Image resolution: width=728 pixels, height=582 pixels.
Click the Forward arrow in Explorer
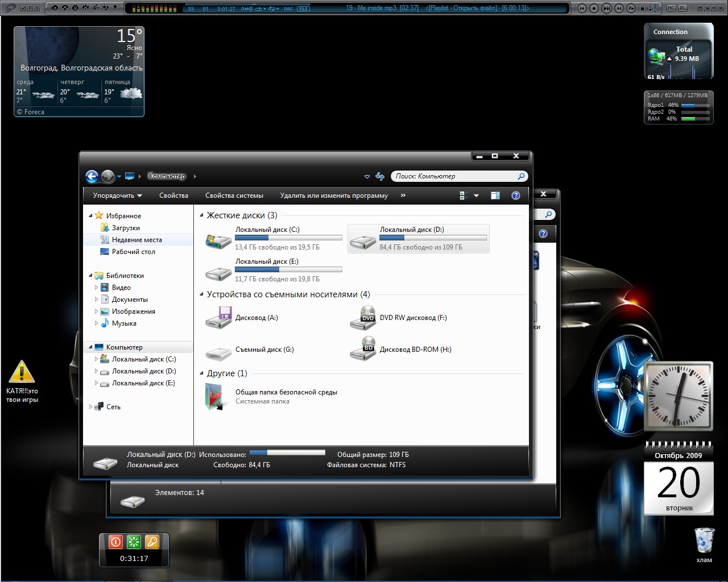click(x=107, y=176)
